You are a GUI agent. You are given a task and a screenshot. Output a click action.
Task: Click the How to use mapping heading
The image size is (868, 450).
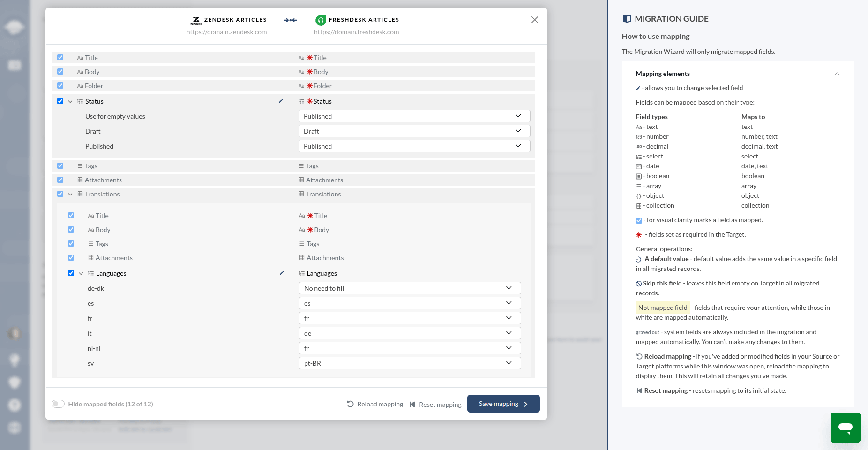655,36
